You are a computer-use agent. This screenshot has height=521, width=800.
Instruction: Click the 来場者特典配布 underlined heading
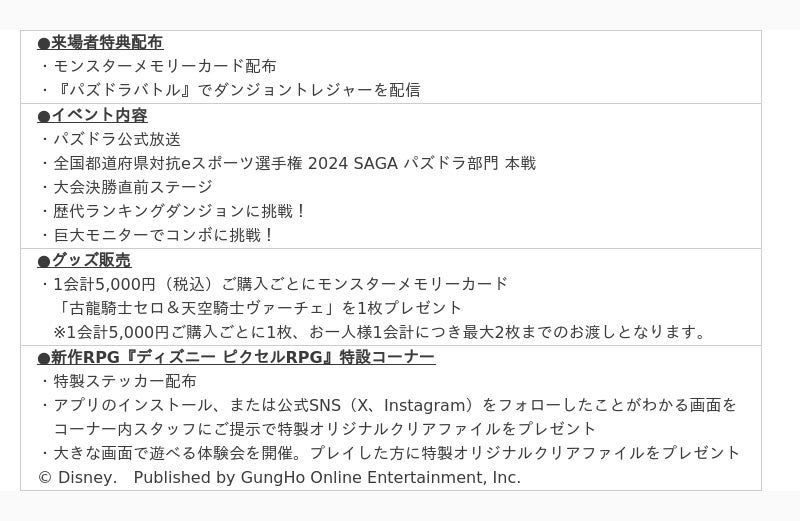point(100,42)
